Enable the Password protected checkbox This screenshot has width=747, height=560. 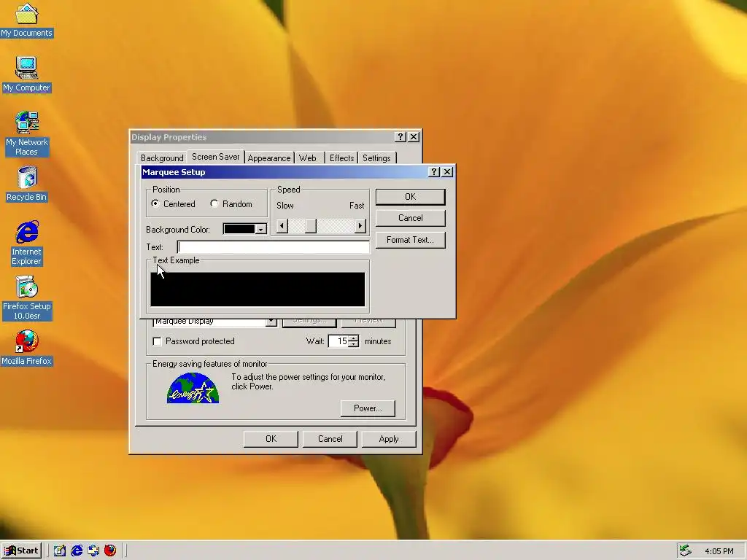(193, 341)
